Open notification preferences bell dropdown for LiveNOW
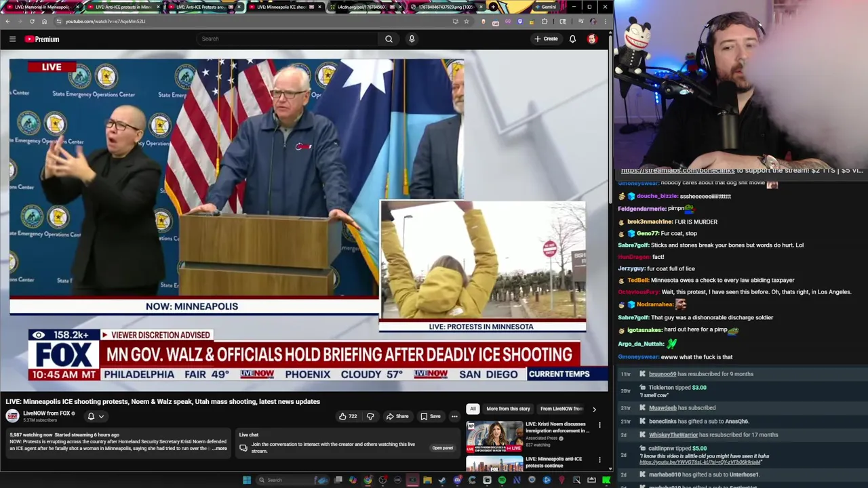 click(x=95, y=416)
